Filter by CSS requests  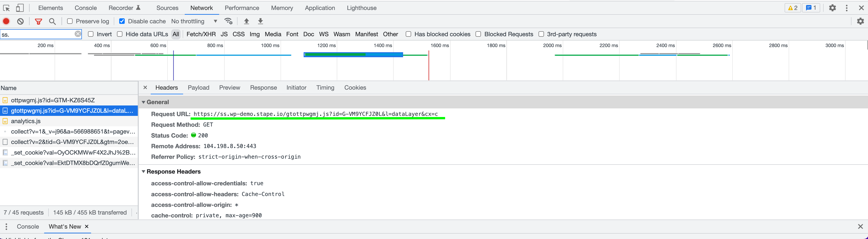[x=239, y=34]
